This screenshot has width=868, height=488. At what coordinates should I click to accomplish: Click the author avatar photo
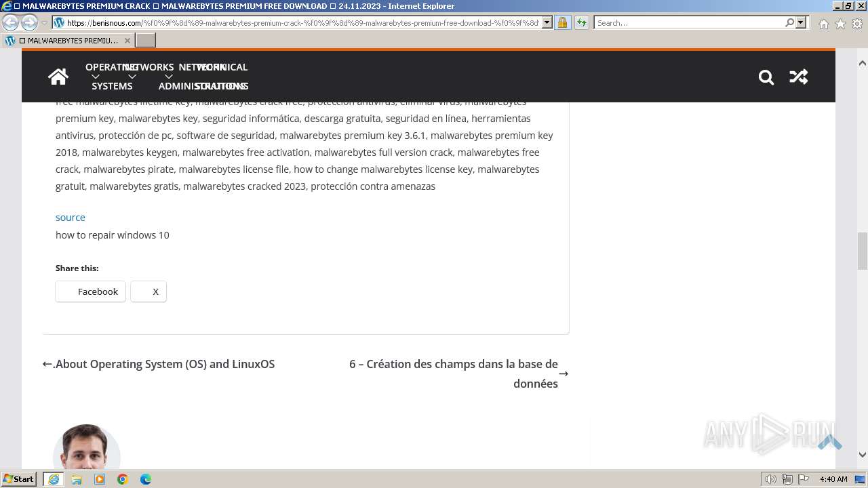[86, 447]
